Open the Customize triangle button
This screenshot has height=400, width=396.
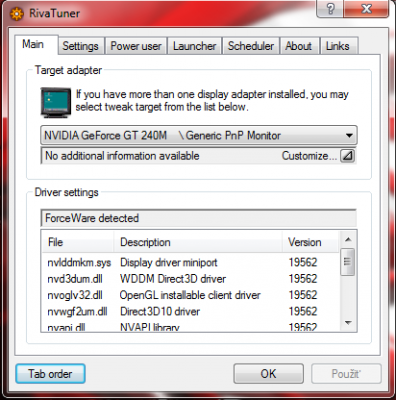click(x=347, y=156)
